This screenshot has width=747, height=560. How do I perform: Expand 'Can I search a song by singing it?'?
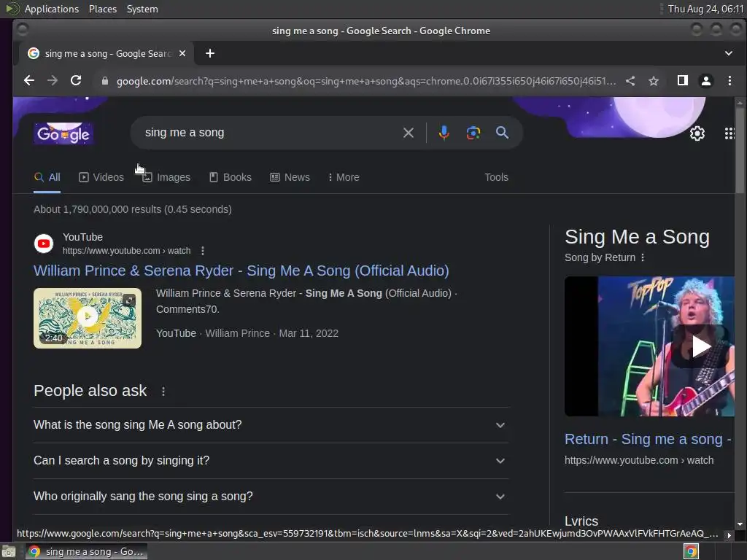(271, 461)
